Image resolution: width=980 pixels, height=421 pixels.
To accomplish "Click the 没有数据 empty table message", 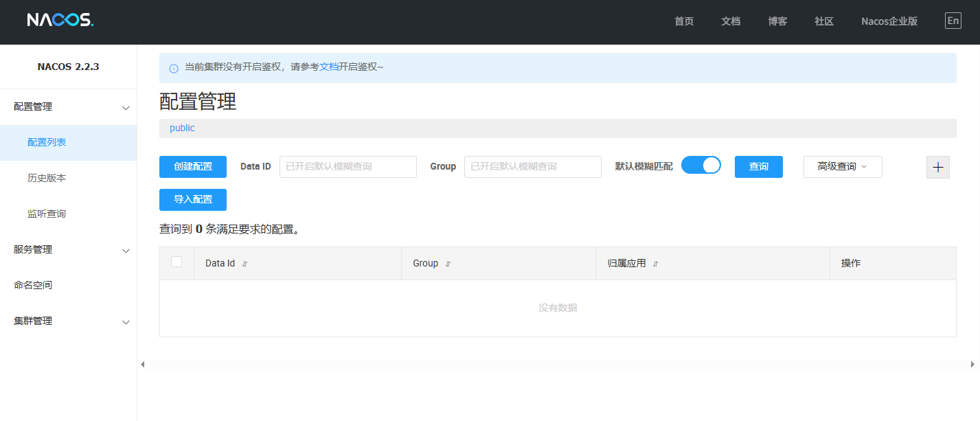I will click(x=558, y=308).
